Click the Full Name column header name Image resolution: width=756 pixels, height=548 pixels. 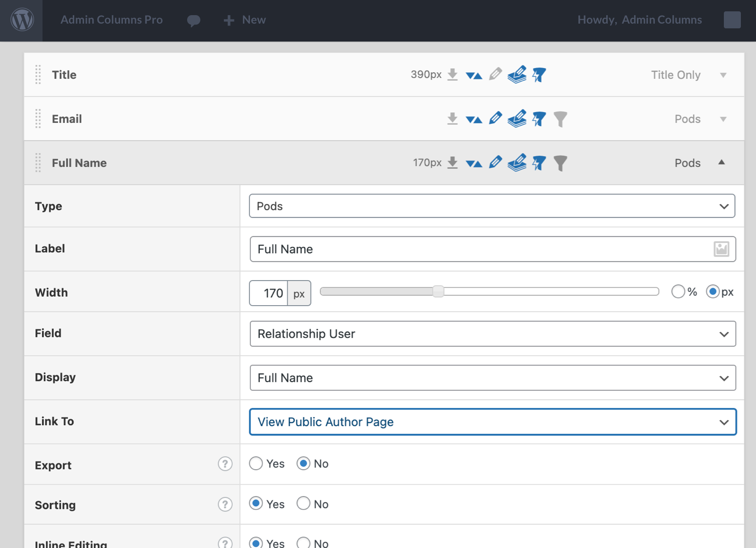coord(79,163)
